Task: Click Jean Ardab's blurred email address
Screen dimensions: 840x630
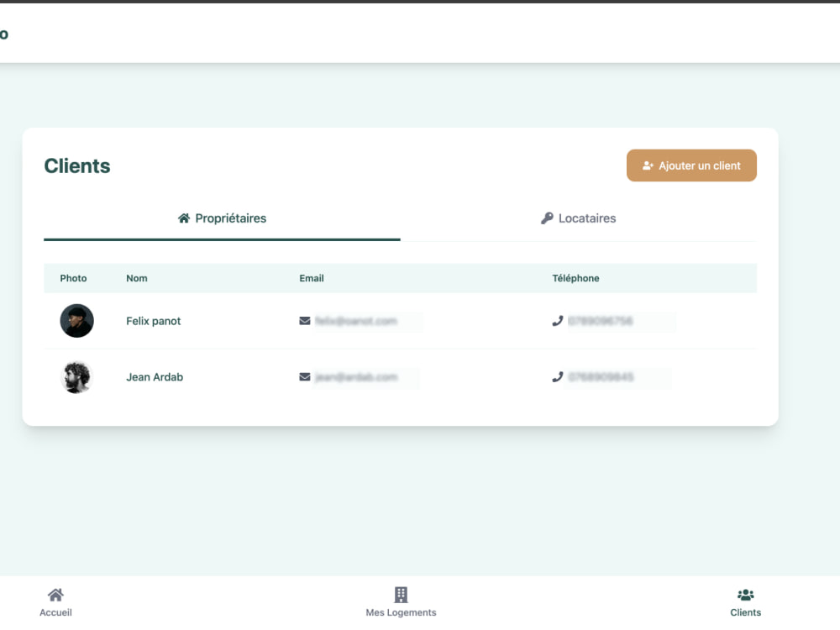Action: (x=356, y=377)
